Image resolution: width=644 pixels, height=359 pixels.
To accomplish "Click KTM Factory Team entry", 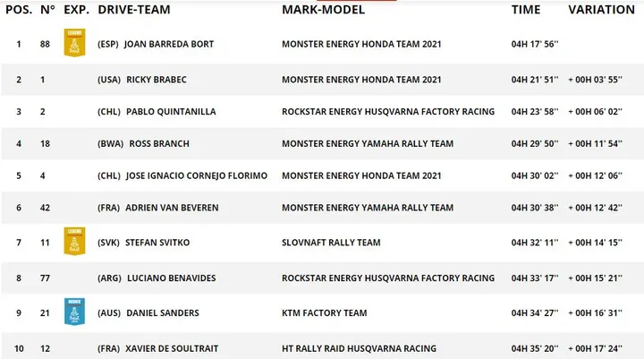I will tap(324, 313).
